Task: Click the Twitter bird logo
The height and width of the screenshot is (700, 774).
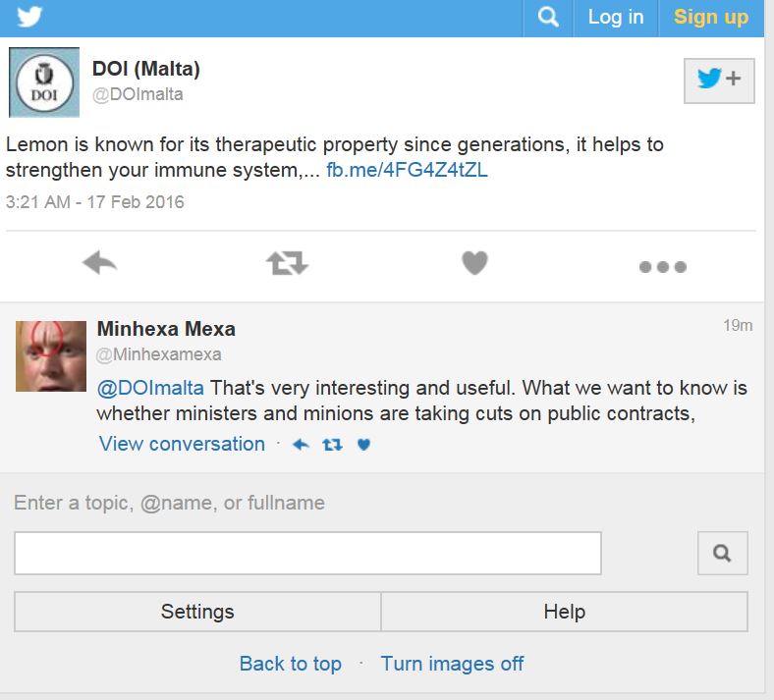Action: pyautogui.click(x=29, y=17)
